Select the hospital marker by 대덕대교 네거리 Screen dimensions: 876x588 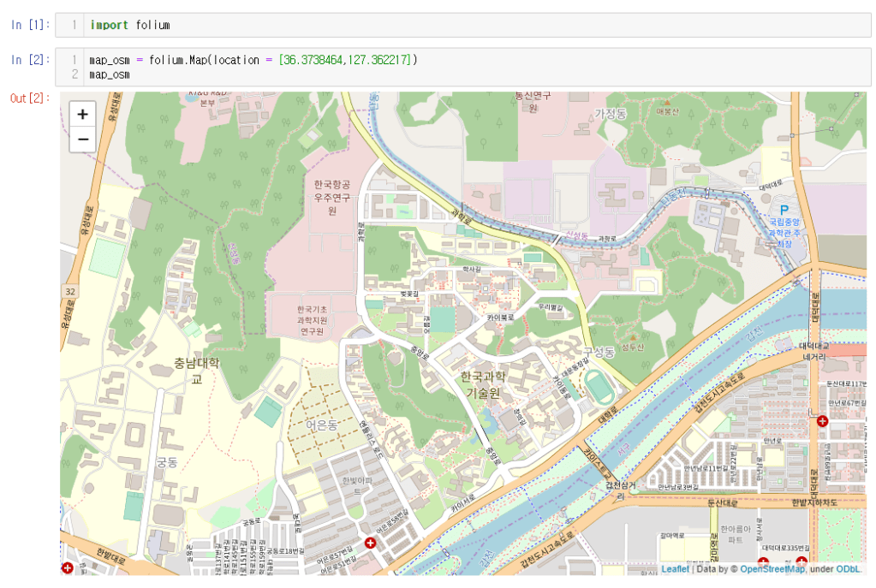[x=823, y=421]
